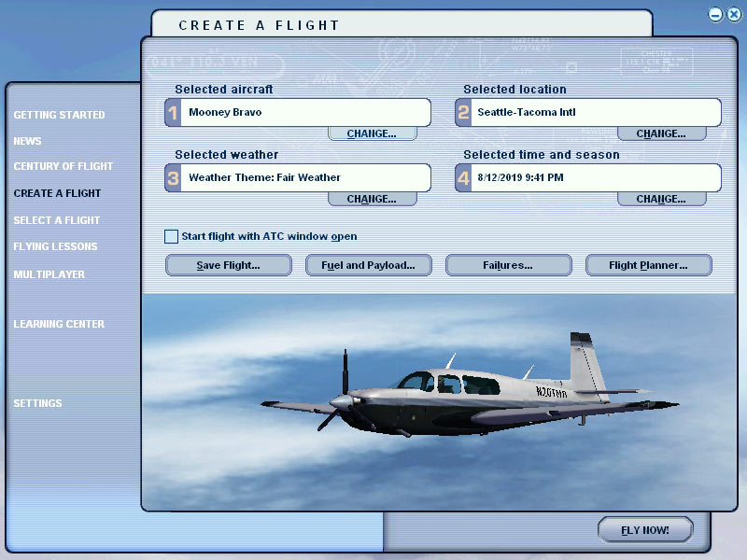The image size is (747, 560).
Task: Open the Learning Center
Action: [x=59, y=324]
